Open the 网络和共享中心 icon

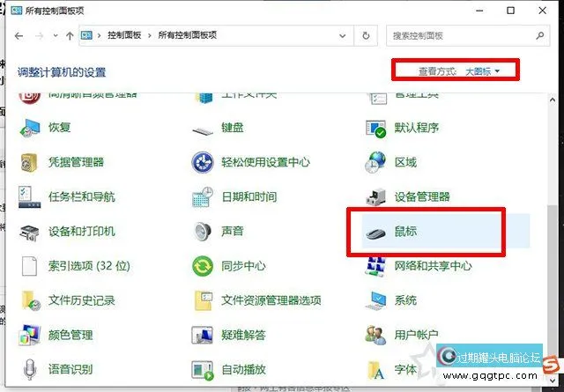[375, 267]
